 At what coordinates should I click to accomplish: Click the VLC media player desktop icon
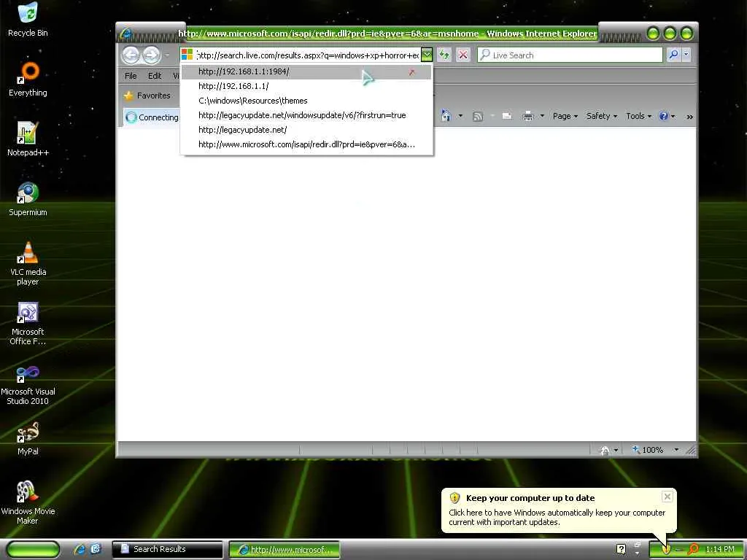click(28, 263)
